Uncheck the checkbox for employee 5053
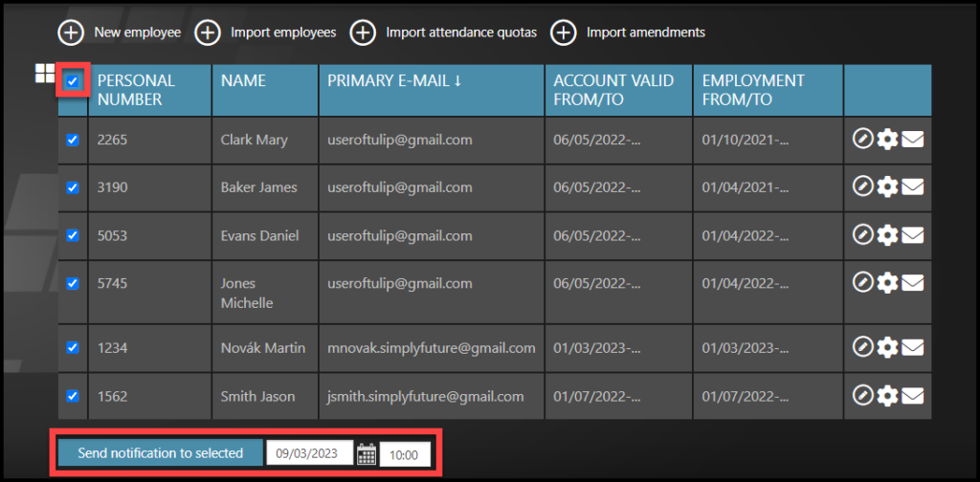980x482 pixels. tap(73, 235)
